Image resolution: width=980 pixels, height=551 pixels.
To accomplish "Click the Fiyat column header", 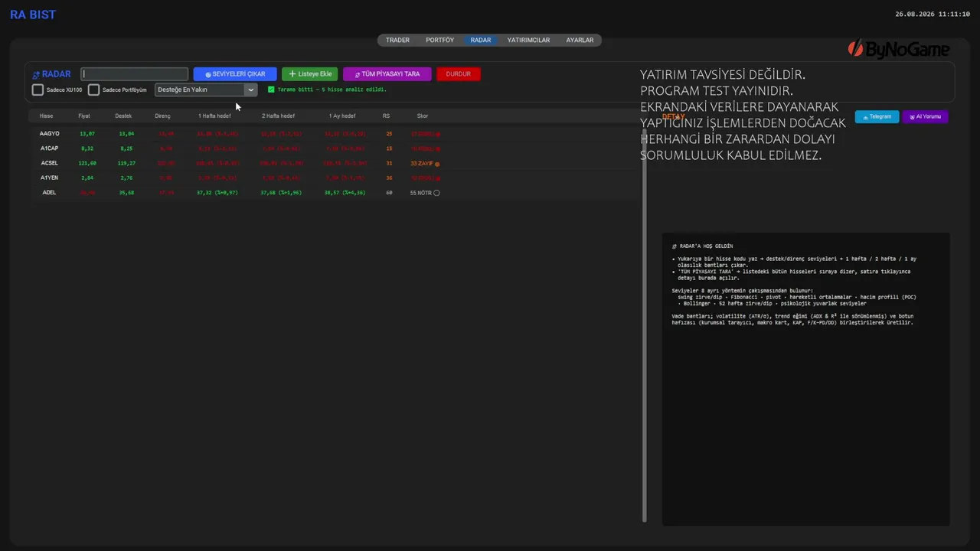I will 84,116.
